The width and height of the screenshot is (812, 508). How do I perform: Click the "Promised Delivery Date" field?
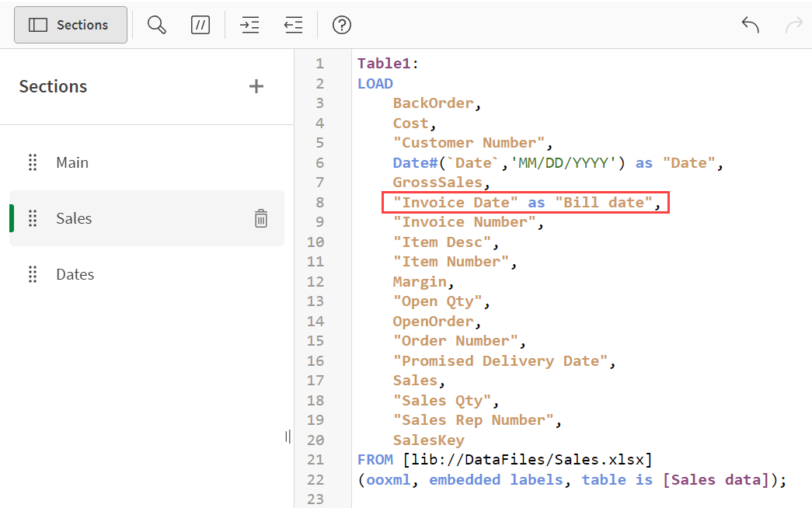[x=500, y=361]
